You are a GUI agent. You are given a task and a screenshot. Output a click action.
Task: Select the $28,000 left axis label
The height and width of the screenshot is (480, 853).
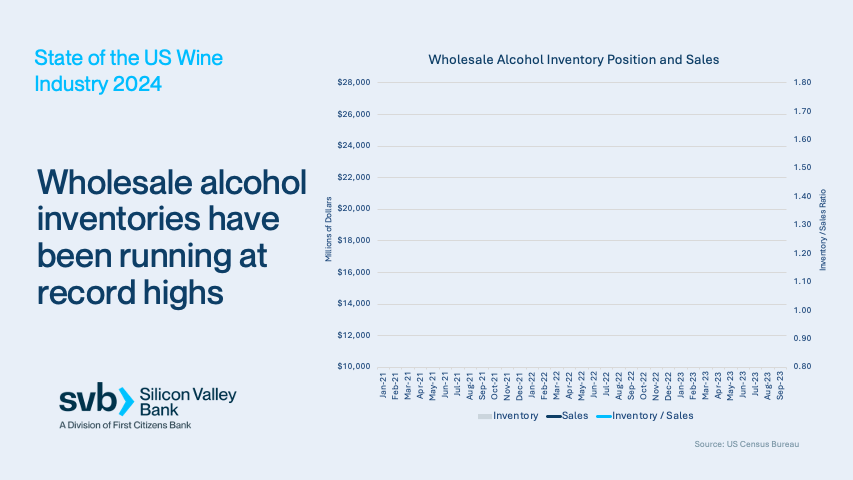[x=356, y=83]
